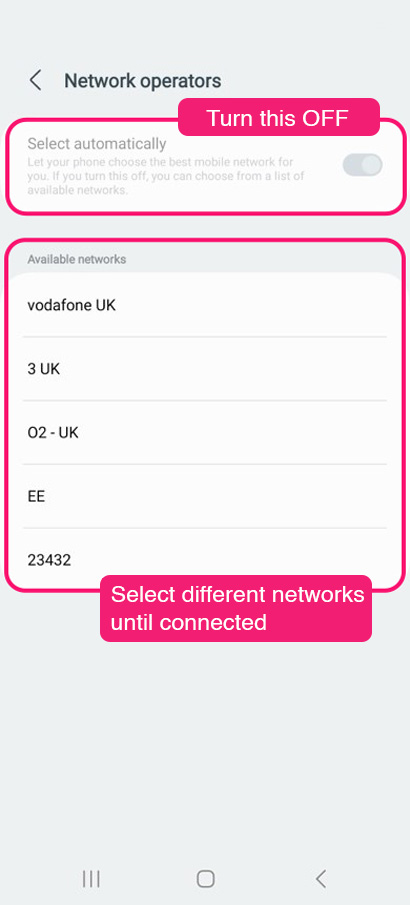
Task: Tap the empty area below the pink callout
Action: (x=204, y=750)
